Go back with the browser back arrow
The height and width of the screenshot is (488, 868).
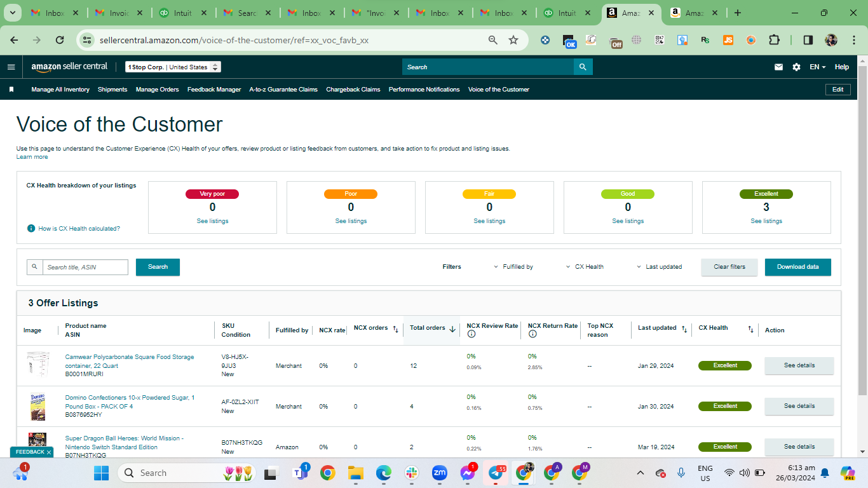[x=14, y=40]
